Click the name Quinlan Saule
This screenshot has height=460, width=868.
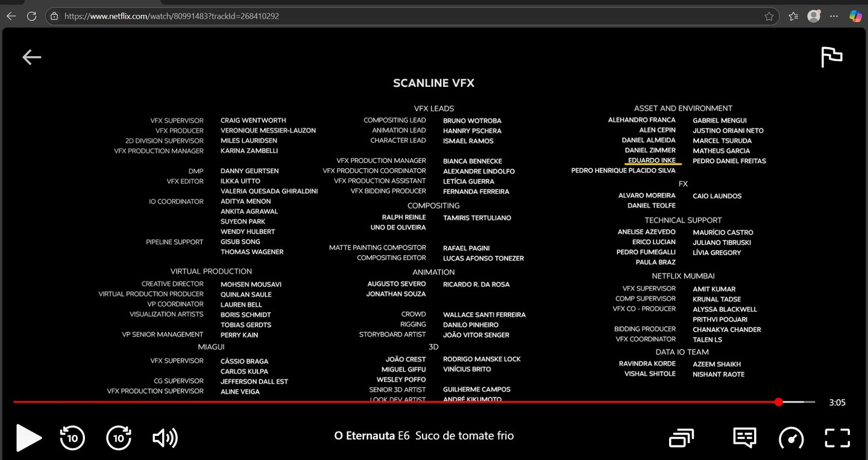[x=246, y=295]
